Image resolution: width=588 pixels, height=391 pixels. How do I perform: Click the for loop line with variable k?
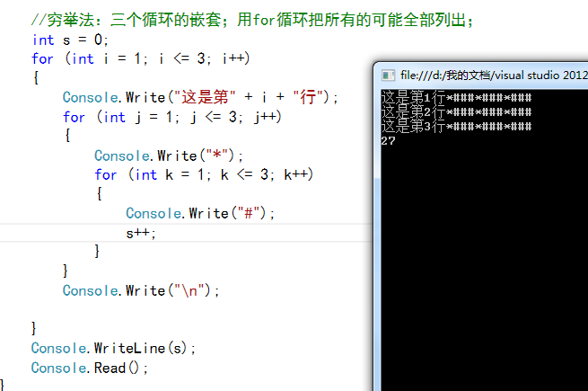point(204,174)
